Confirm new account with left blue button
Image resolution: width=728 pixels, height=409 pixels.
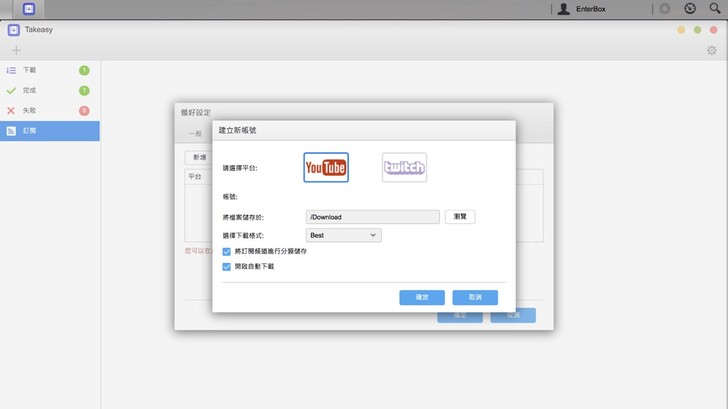tap(422, 298)
